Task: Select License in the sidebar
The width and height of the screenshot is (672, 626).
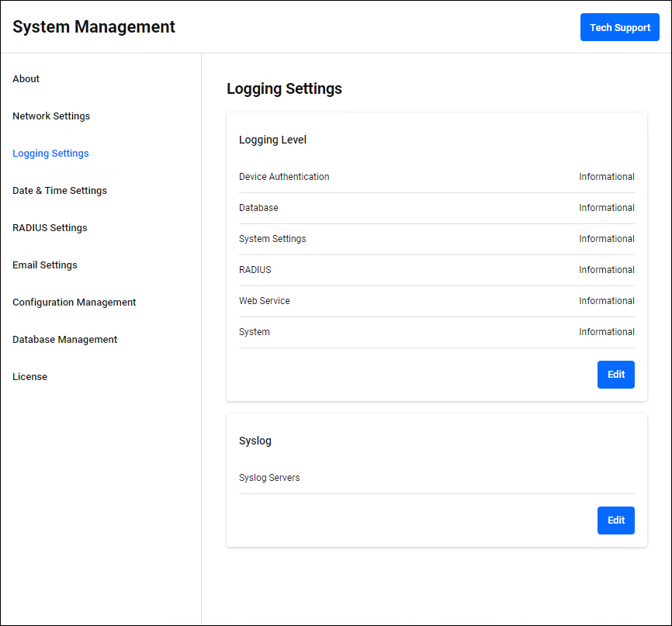Action: (30, 377)
